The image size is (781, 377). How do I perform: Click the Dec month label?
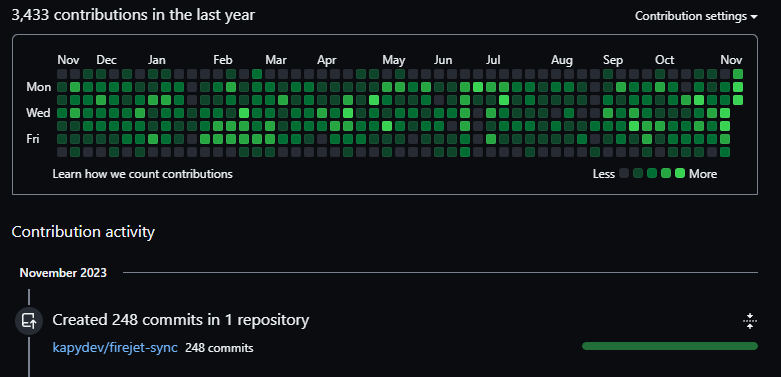click(x=107, y=60)
